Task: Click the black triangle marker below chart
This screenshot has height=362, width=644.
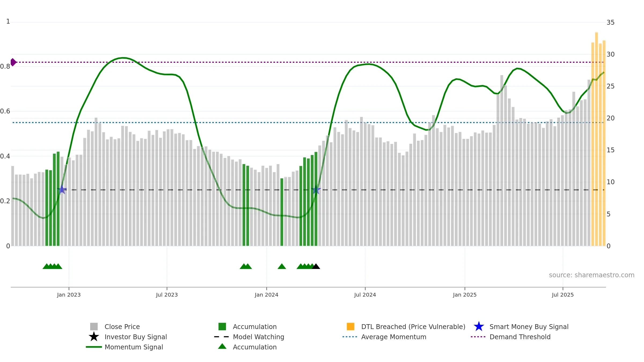Action: tap(316, 266)
